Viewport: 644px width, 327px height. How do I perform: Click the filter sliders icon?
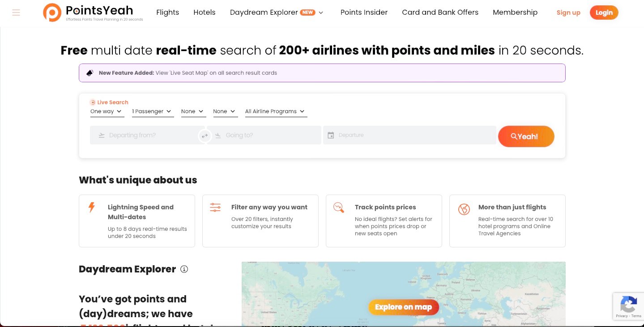215,208
